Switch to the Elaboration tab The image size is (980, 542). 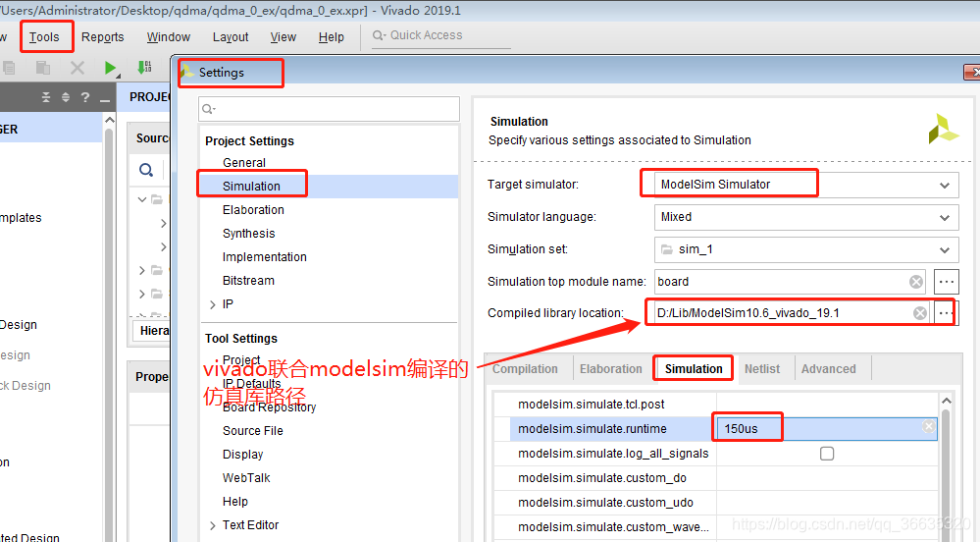(610, 368)
